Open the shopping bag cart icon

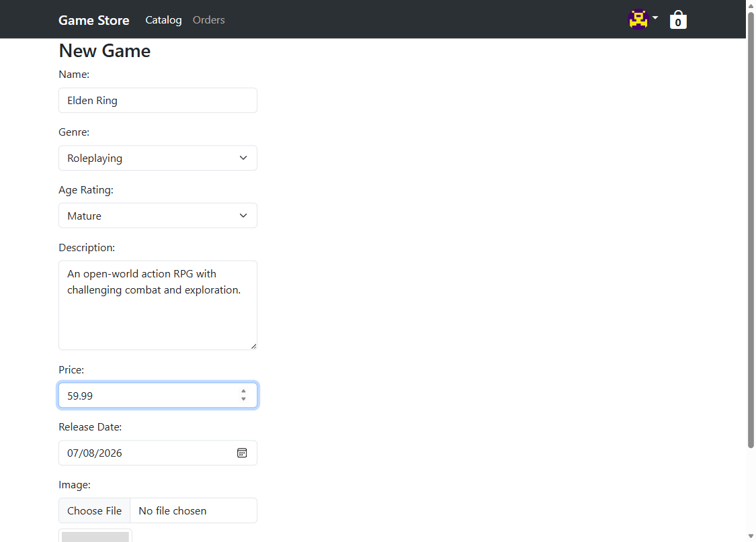(678, 19)
